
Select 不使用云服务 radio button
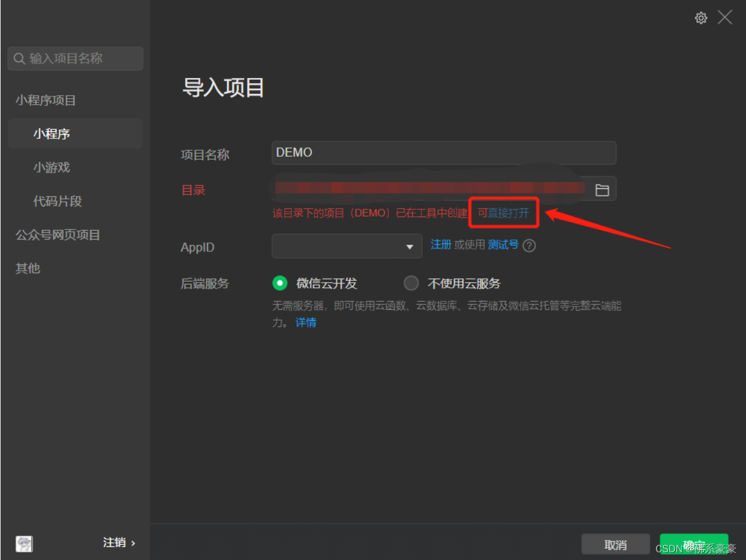(x=411, y=283)
